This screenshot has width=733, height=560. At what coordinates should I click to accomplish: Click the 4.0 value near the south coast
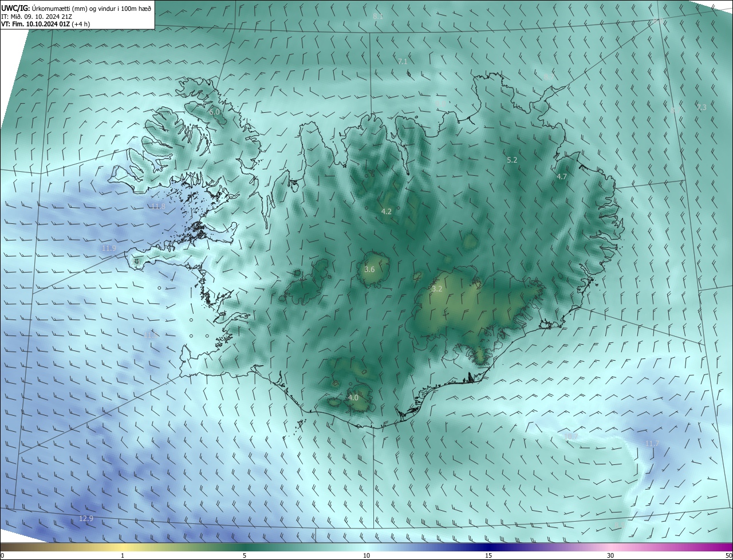(353, 397)
